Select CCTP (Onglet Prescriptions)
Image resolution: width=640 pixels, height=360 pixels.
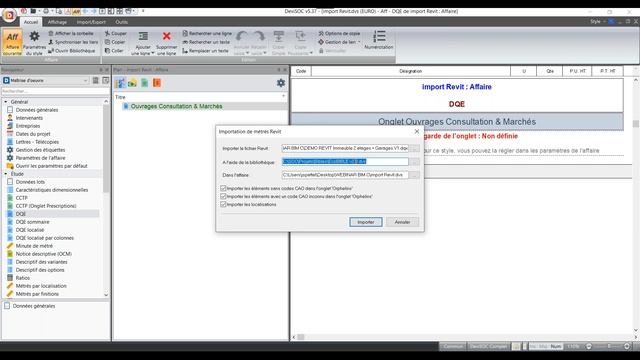[46, 206]
